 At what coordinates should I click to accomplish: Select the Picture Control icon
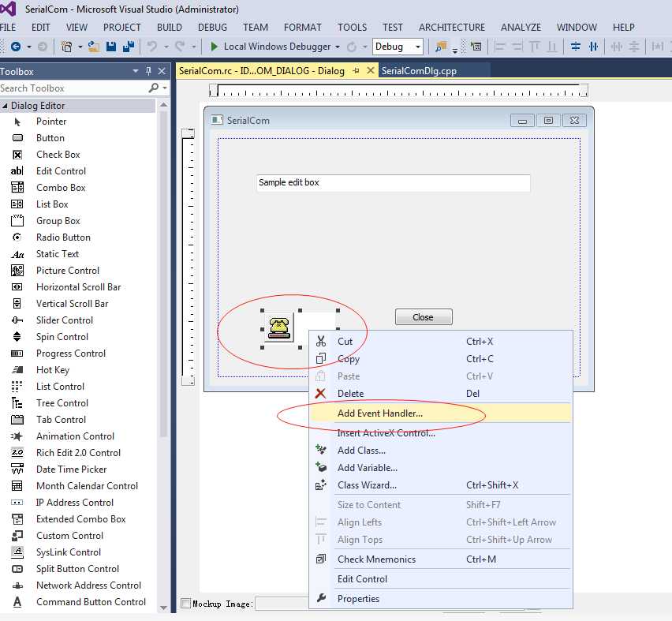[x=17, y=271]
